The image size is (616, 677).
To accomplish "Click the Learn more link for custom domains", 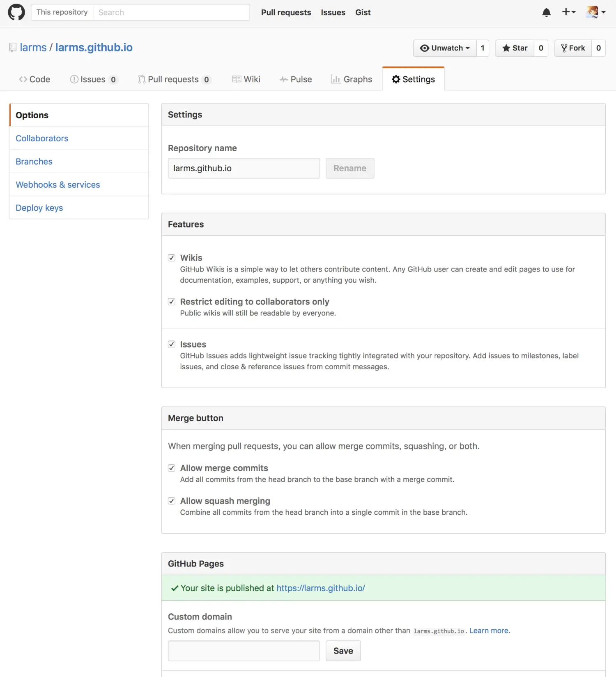I will [x=489, y=631].
